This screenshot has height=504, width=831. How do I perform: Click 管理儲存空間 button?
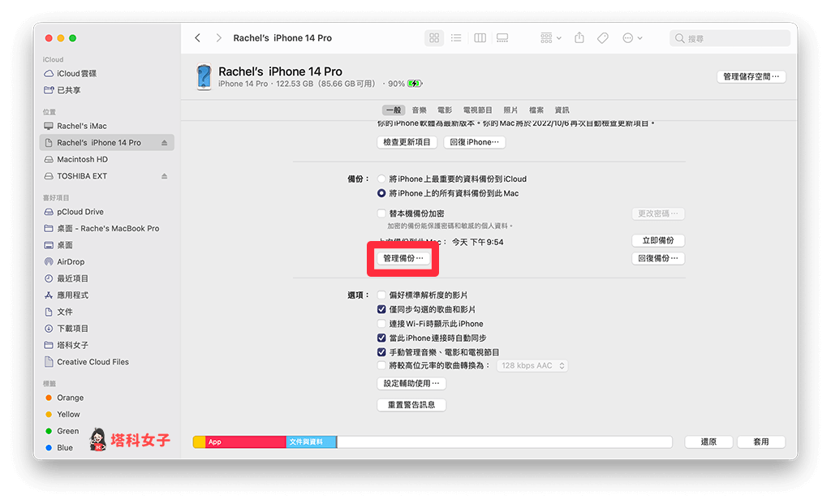[x=751, y=77]
